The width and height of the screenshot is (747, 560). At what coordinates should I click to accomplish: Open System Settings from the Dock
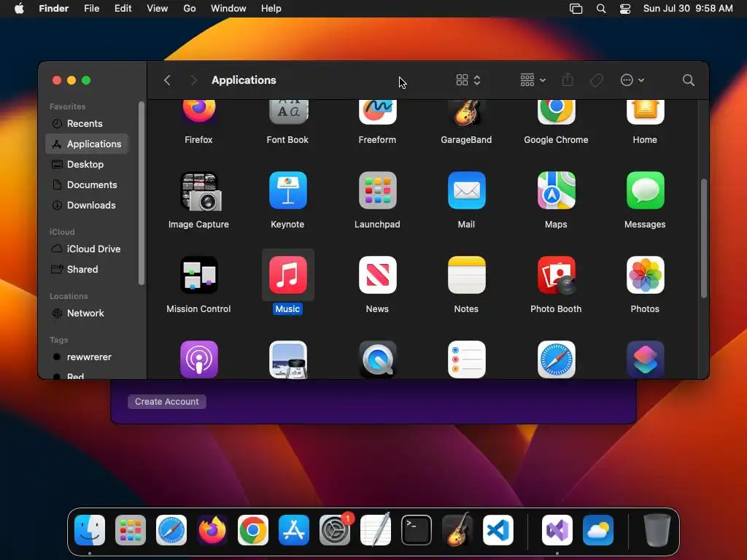pyautogui.click(x=335, y=530)
